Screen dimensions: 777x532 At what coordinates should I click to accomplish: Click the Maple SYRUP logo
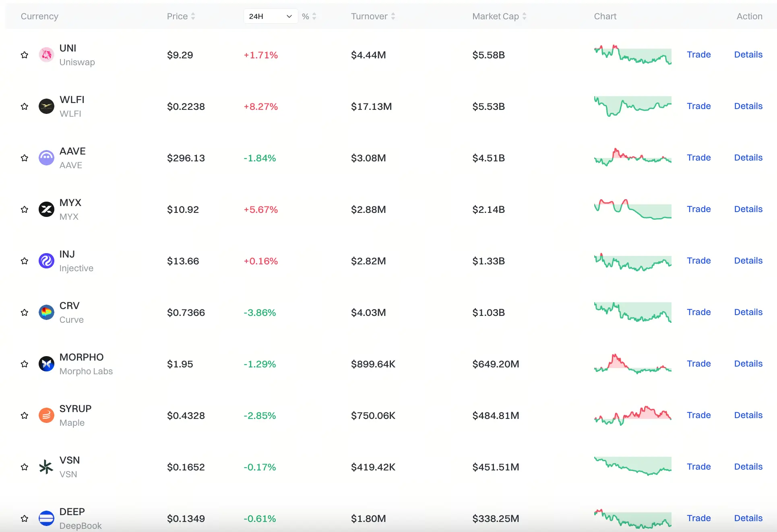[46, 415]
